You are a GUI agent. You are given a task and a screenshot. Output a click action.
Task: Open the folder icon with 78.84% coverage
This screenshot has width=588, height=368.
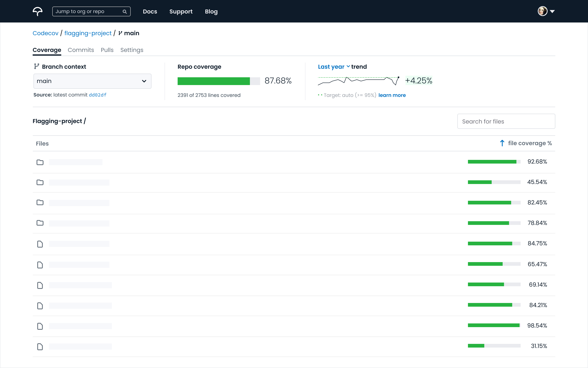(x=40, y=223)
